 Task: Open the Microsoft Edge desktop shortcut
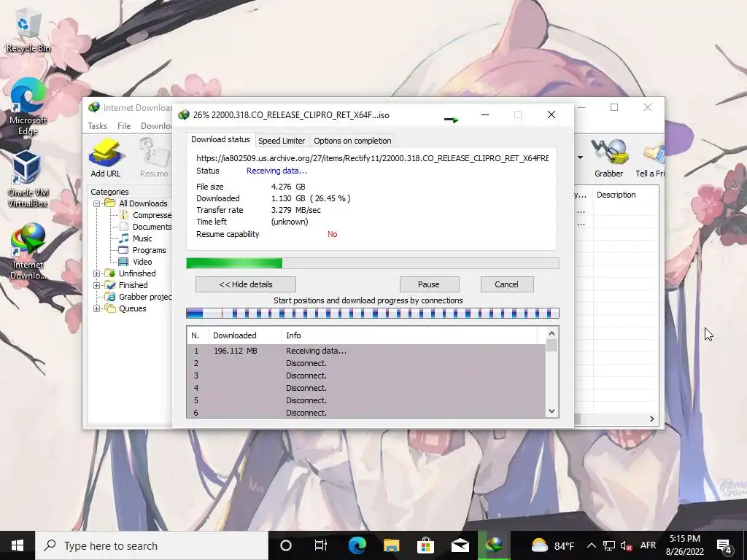tap(28, 106)
